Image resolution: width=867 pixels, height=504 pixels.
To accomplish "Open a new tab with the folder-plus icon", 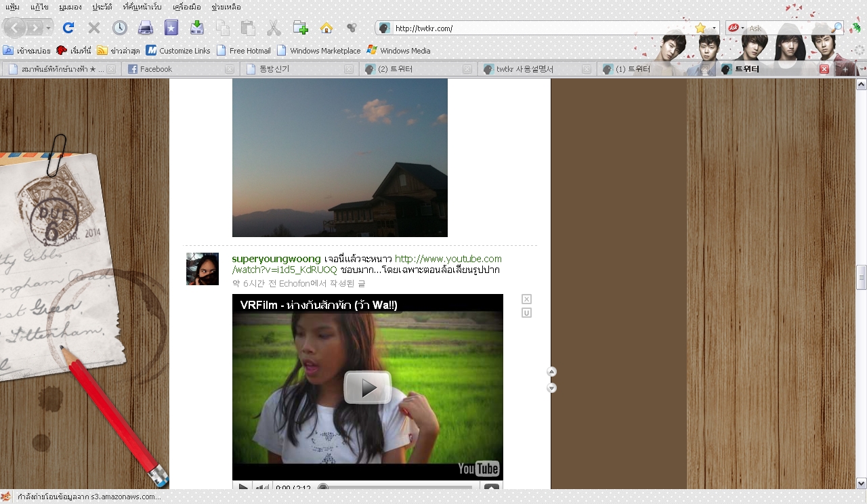I will (301, 28).
